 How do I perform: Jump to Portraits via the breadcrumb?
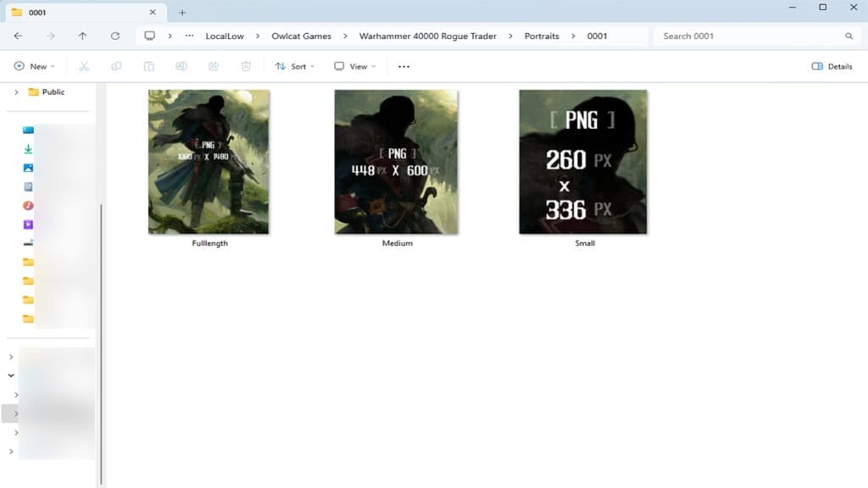542,36
